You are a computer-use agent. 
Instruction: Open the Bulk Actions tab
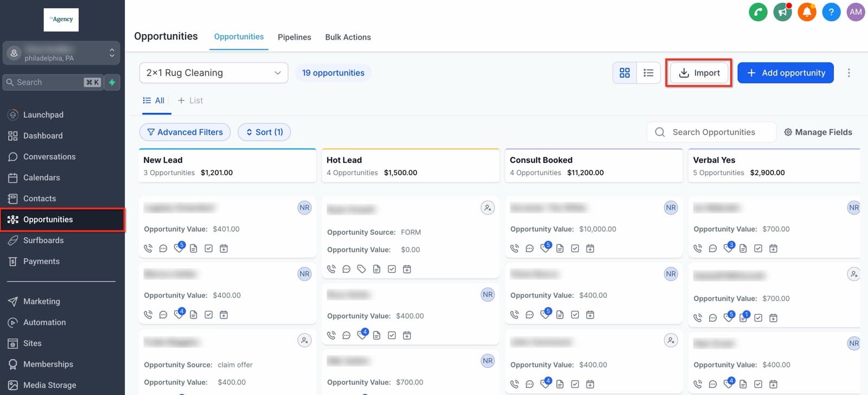click(x=348, y=37)
